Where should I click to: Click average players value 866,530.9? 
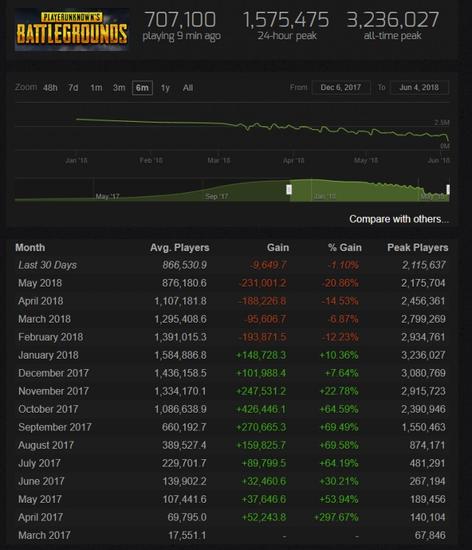click(x=184, y=265)
